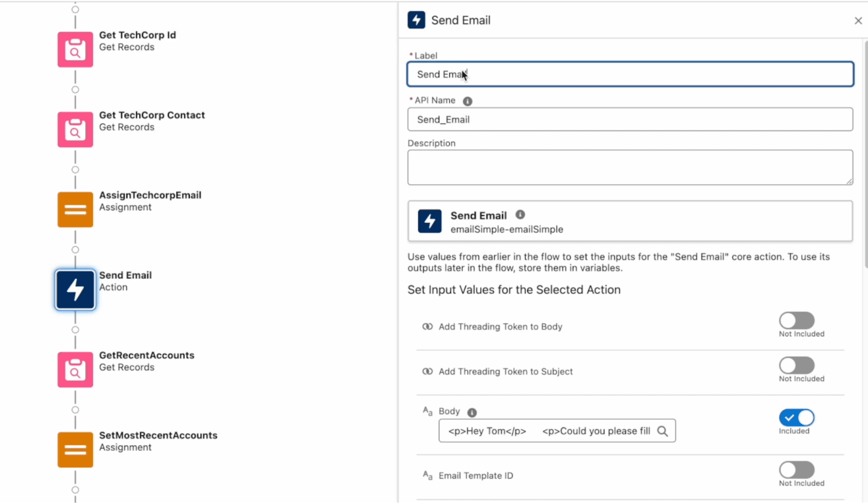
Task: Click info icon next to Body label
Action: tap(472, 412)
